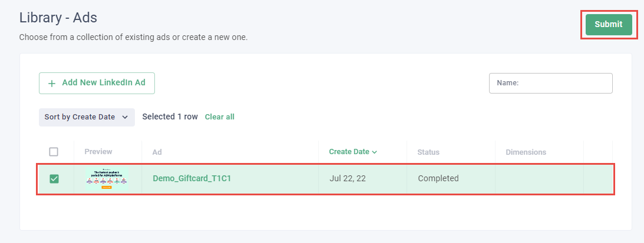Viewport: 644px width, 243px height.
Task: Click the Completed status cell
Action: 438,178
